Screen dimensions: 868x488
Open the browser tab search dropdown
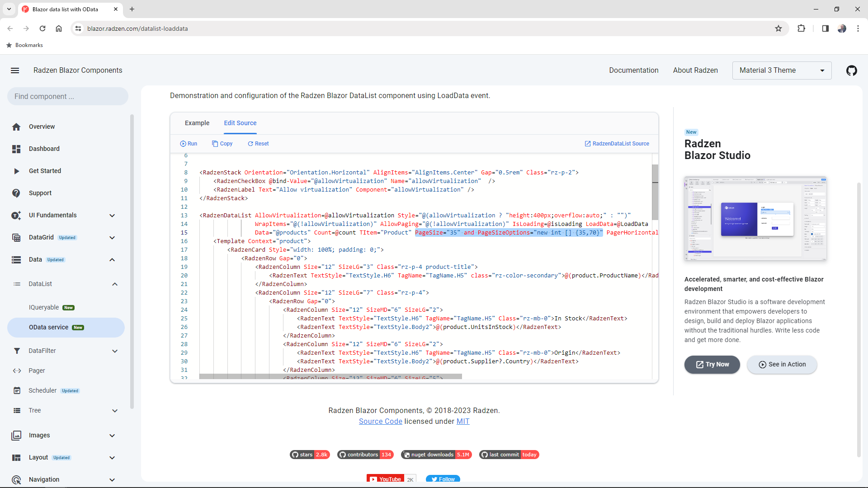tap(9, 9)
